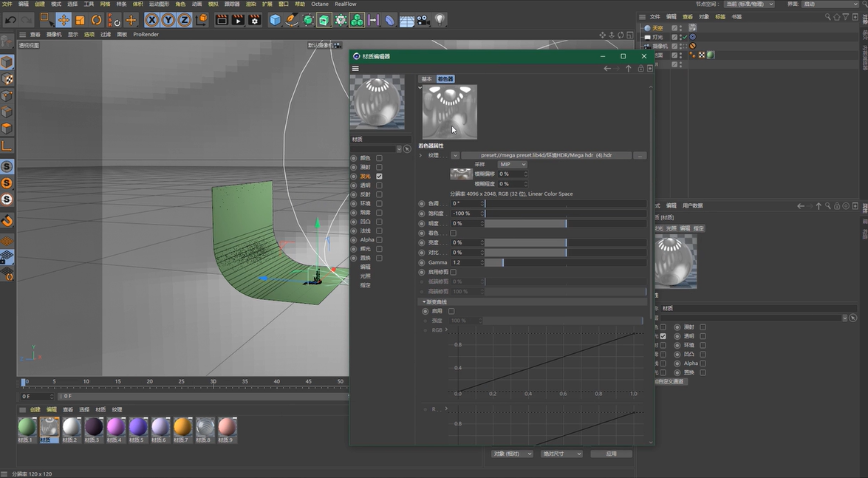The height and width of the screenshot is (478, 868).
Task: Select the Move tool in the top toolbar
Action: pos(64,20)
